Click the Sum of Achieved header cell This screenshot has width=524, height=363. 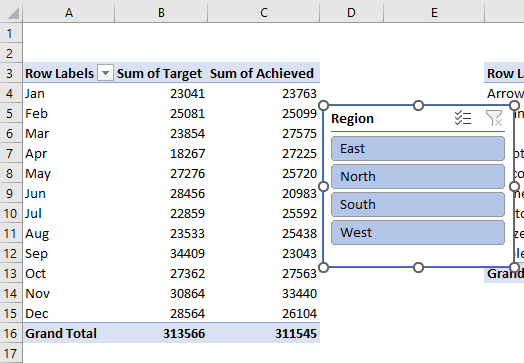(x=264, y=73)
